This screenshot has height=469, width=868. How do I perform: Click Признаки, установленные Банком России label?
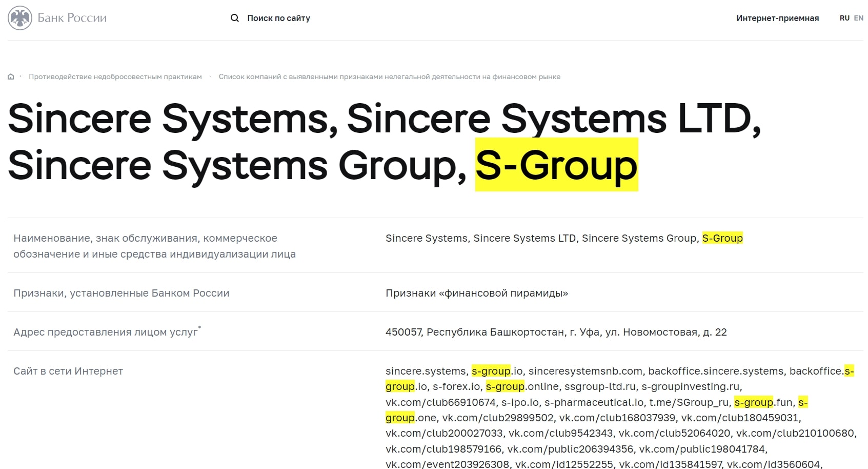[121, 293]
